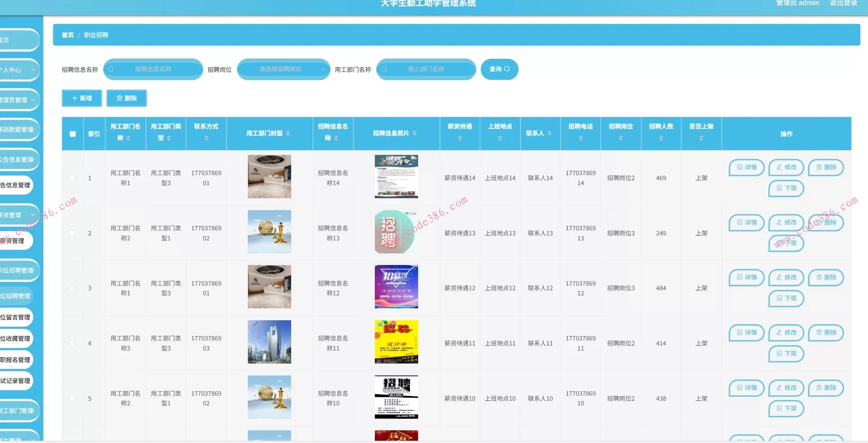Sort by 用工部门类型 column arrows

click(x=169, y=138)
